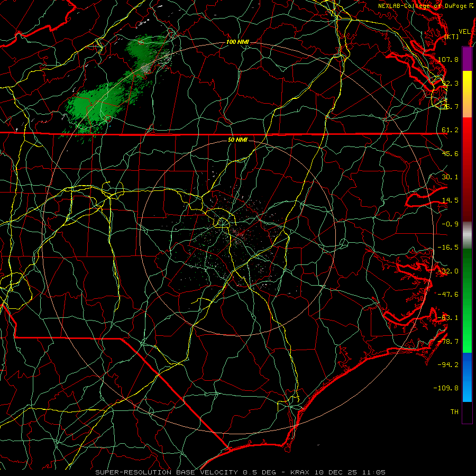Select the -78.7 legend value
This screenshot has width=476, height=476.
(x=448, y=342)
